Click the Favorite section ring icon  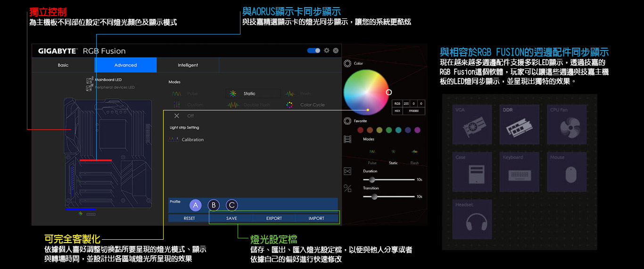pos(347,121)
